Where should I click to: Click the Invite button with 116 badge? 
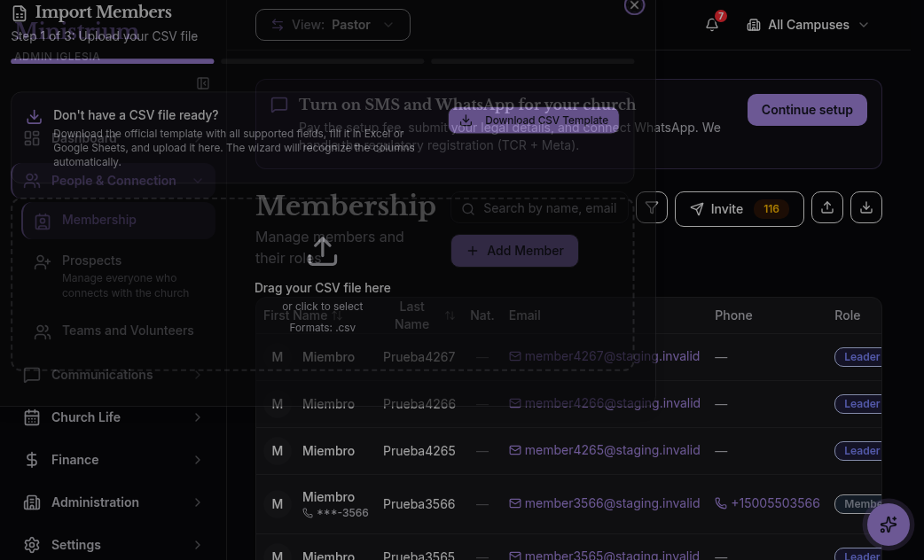pyautogui.click(x=739, y=209)
